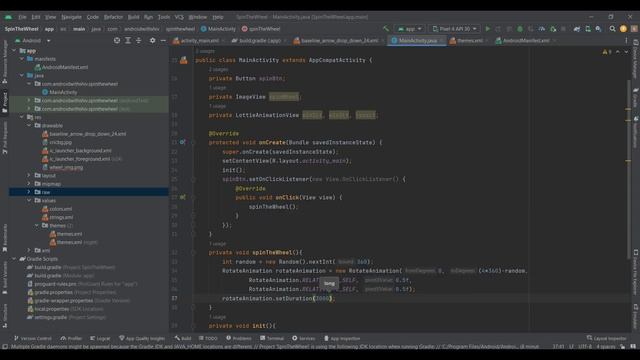Start debugging with the green bug icon

click(x=520, y=29)
